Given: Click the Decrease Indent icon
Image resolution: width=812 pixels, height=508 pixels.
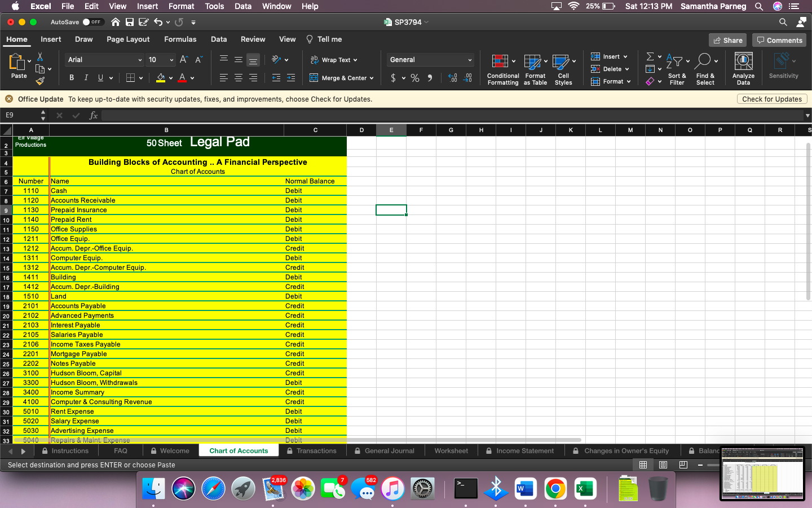Looking at the screenshot, I should click(x=276, y=77).
